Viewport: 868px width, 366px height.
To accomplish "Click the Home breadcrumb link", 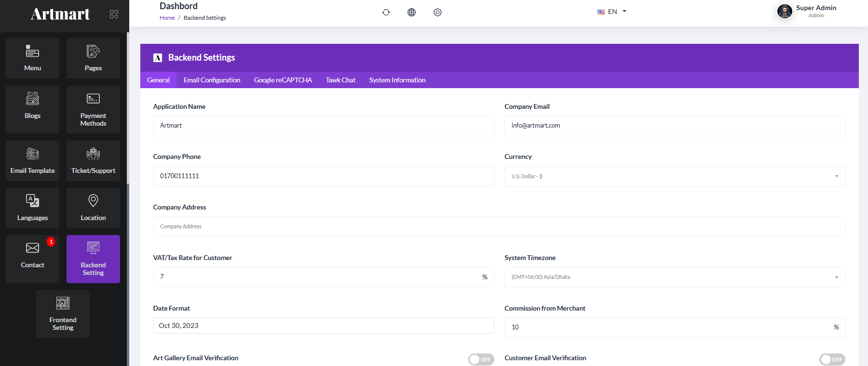I will (x=167, y=18).
